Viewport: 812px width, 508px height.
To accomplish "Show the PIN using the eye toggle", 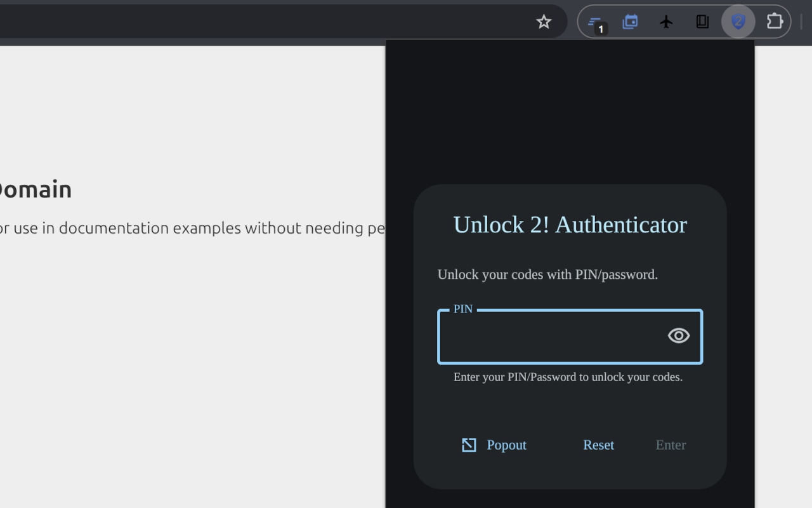I will (678, 336).
